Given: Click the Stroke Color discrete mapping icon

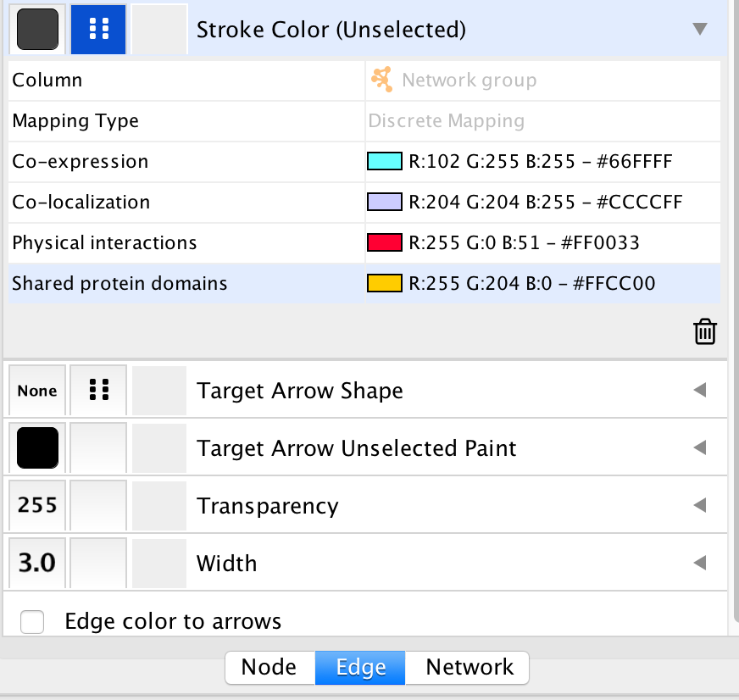Looking at the screenshot, I should [98, 31].
